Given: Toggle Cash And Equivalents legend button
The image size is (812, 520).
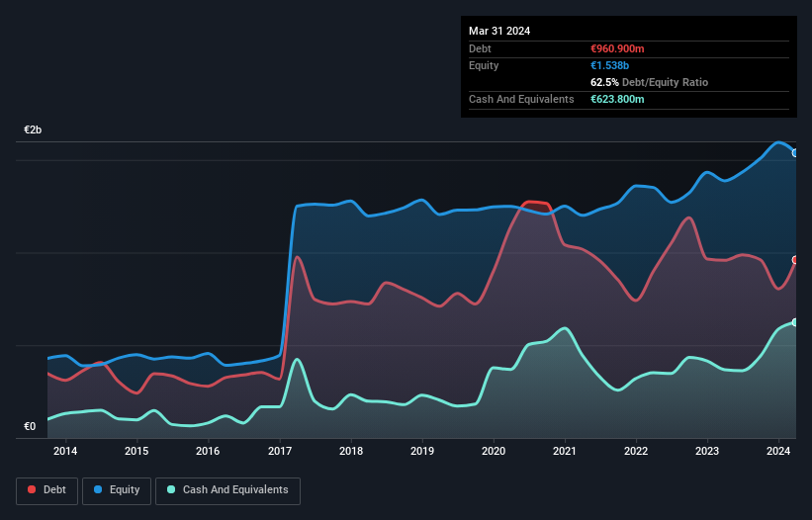Looking at the screenshot, I should pos(227,490).
